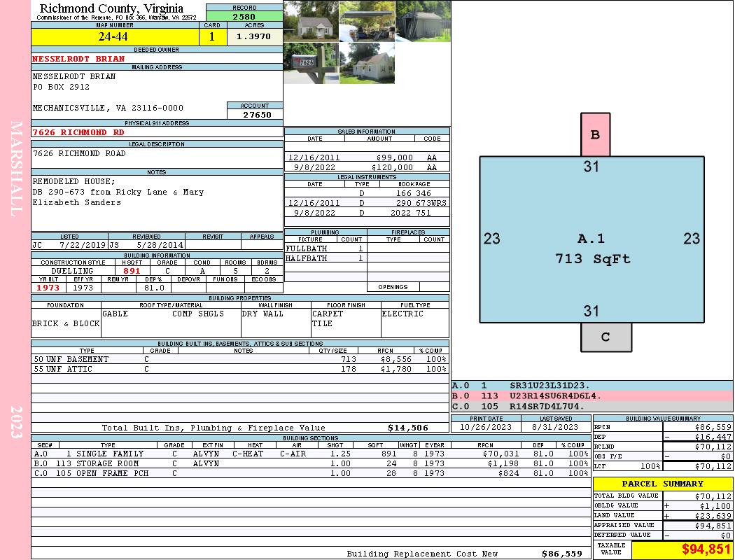Click the OBLDG VALUE $1,100
This screenshot has width=735, height=560.
[x=715, y=506]
